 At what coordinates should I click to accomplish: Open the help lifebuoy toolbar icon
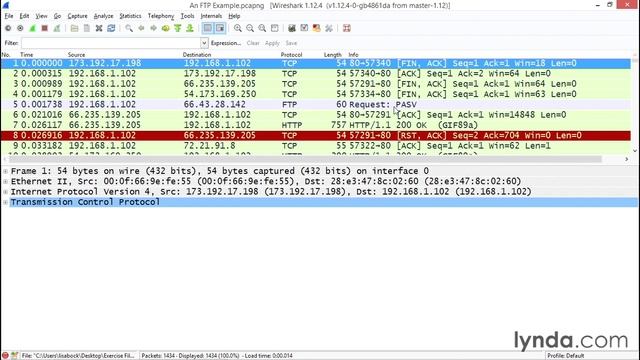(x=347, y=28)
